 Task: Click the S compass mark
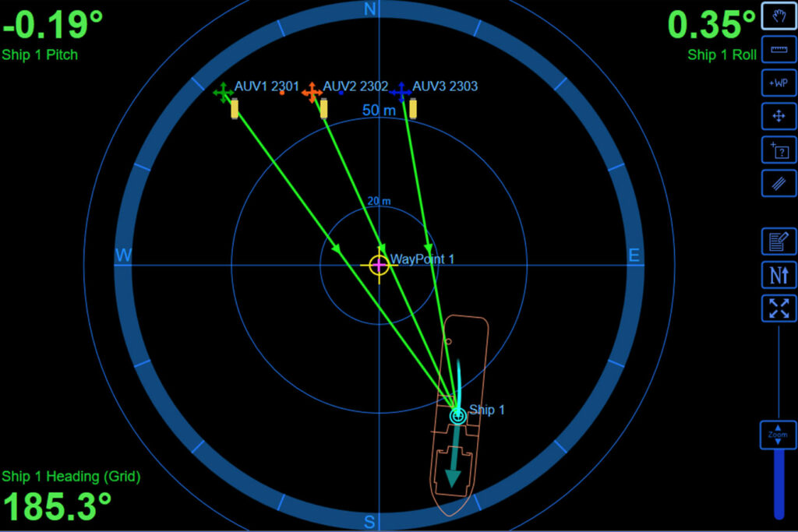click(369, 522)
